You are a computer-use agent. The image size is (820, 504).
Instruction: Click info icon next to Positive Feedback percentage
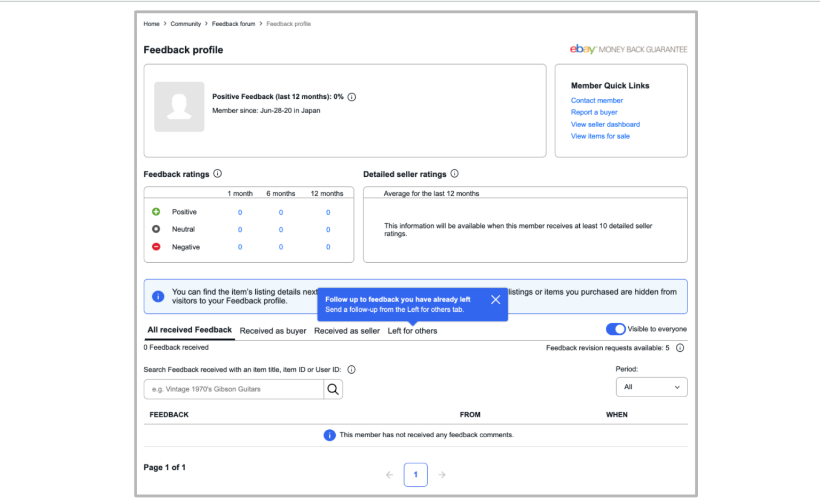[352, 97]
